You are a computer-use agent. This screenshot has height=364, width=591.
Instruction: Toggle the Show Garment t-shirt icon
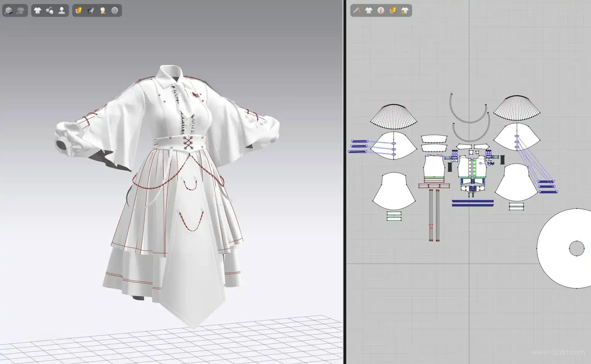38,11
